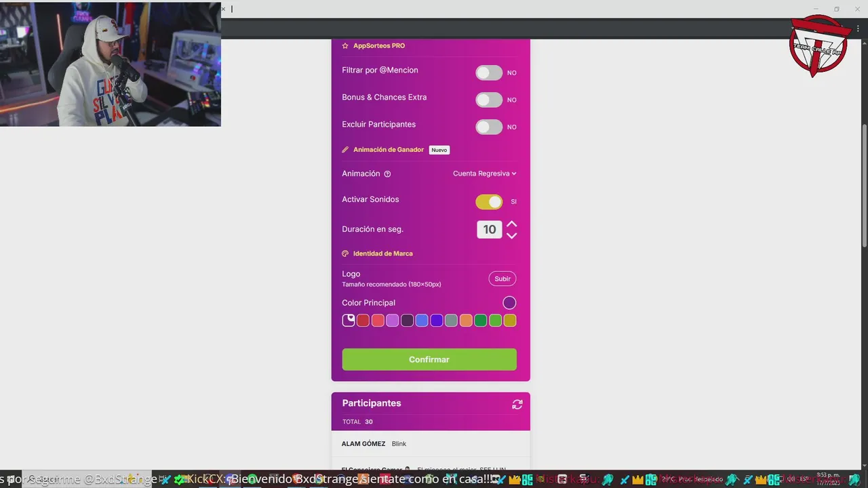Open the Cuenta Regresiva animation dropdown

(x=484, y=174)
